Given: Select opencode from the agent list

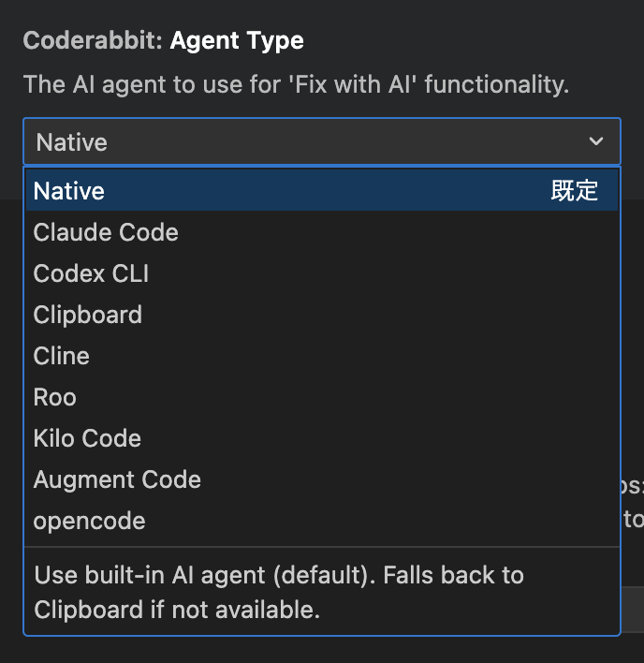Looking at the screenshot, I should click(x=89, y=521).
